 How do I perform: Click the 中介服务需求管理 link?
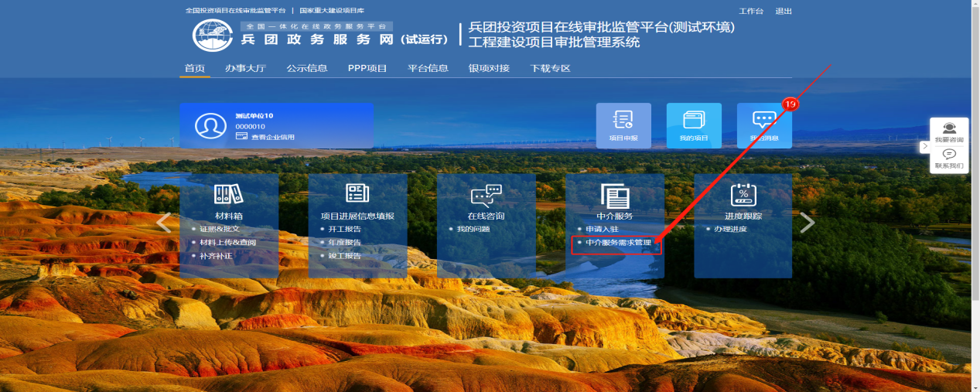[x=618, y=243]
